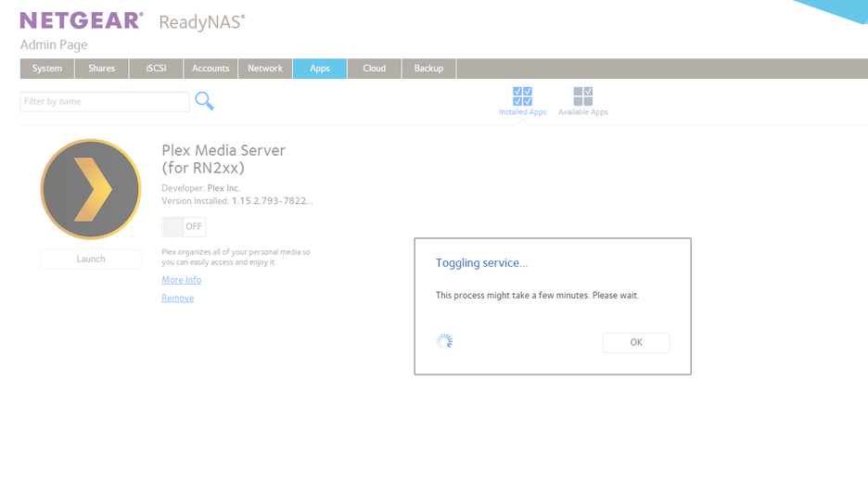Click the Remove link for Plex
This screenshot has width=868, height=495.
pos(178,298)
